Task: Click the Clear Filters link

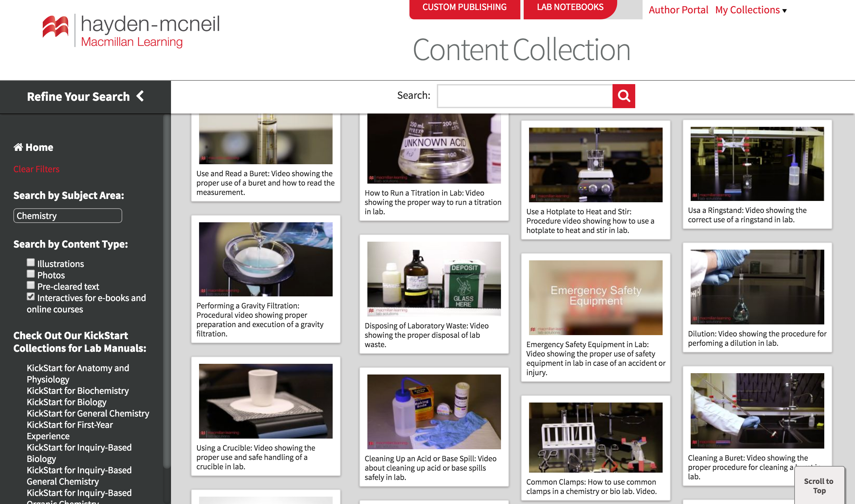Action: pyautogui.click(x=36, y=169)
